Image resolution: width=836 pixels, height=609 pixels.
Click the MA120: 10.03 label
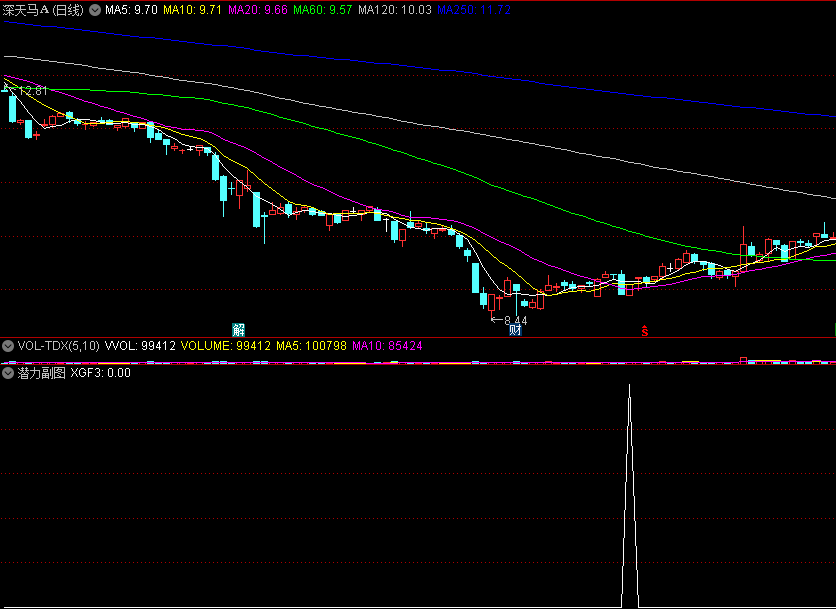tap(395, 10)
